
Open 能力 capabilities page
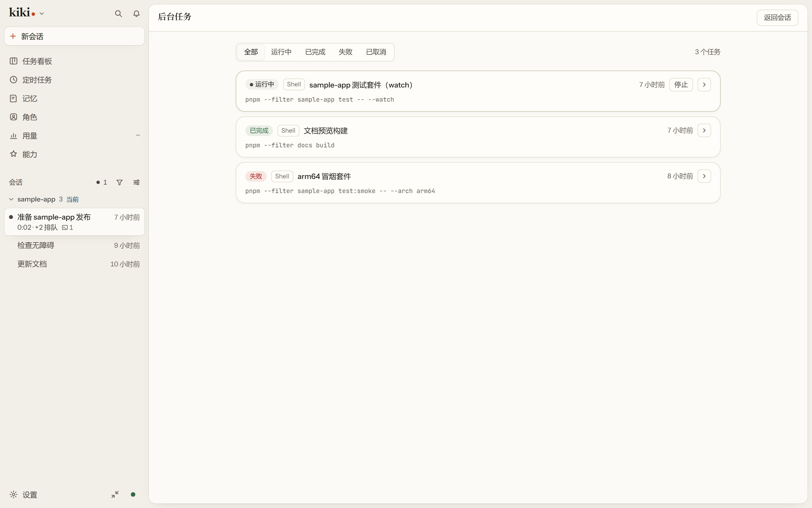pos(74,154)
